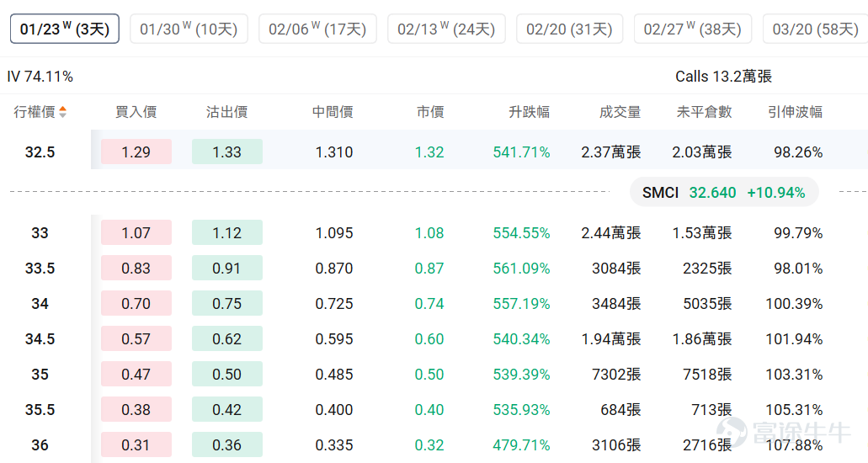Click ask price 0.91 for strike 33.5
868x463 pixels.
(227, 268)
